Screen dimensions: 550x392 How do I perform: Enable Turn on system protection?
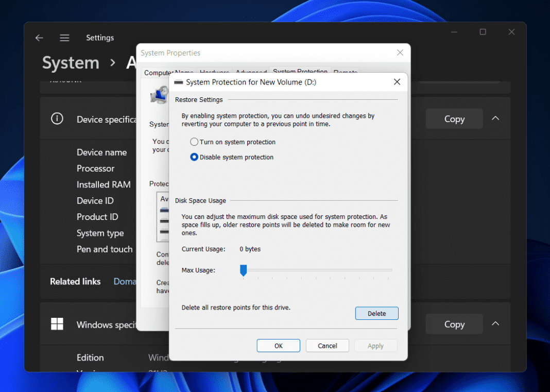[195, 142]
